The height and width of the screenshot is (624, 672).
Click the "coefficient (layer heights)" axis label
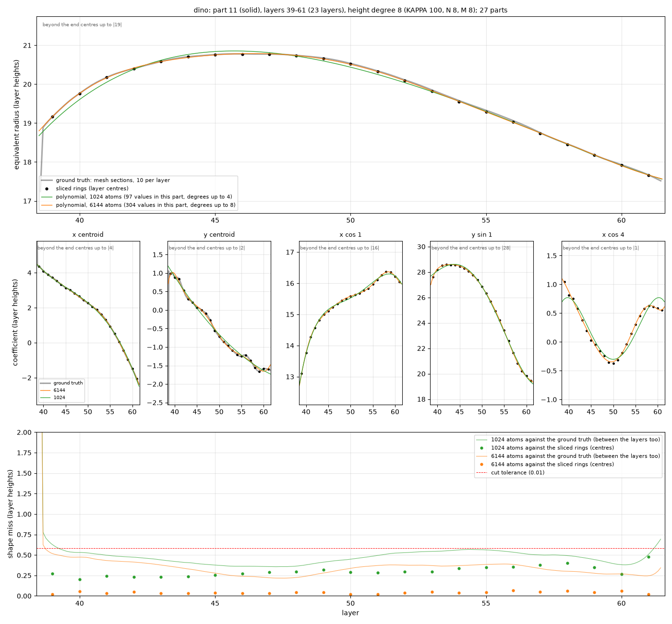pyautogui.click(x=16, y=323)
